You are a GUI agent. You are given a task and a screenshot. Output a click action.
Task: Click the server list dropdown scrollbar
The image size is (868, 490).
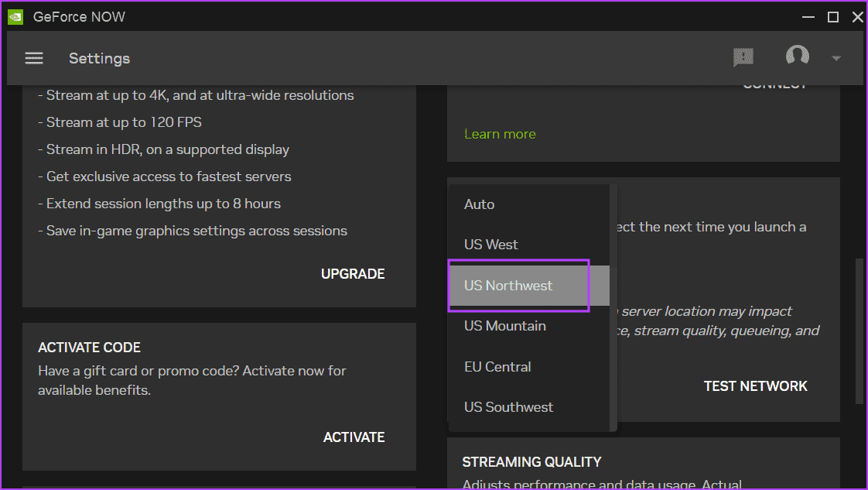tap(613, 307)
